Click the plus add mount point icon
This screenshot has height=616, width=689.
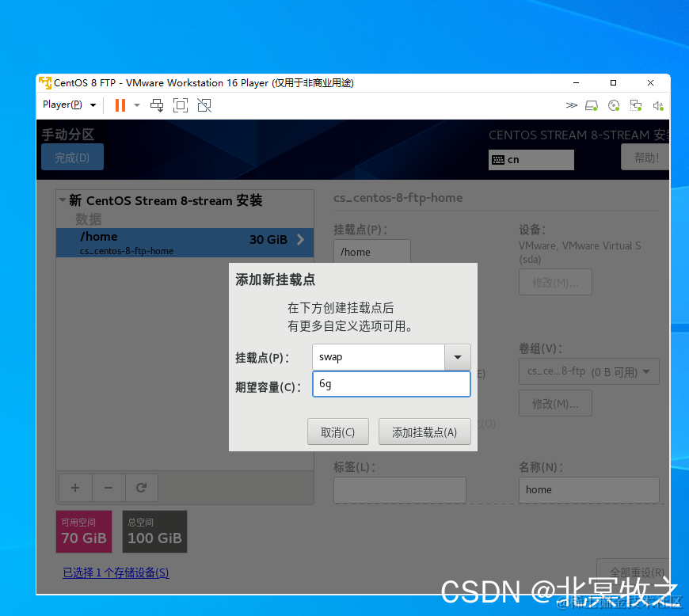coord(75,488)
